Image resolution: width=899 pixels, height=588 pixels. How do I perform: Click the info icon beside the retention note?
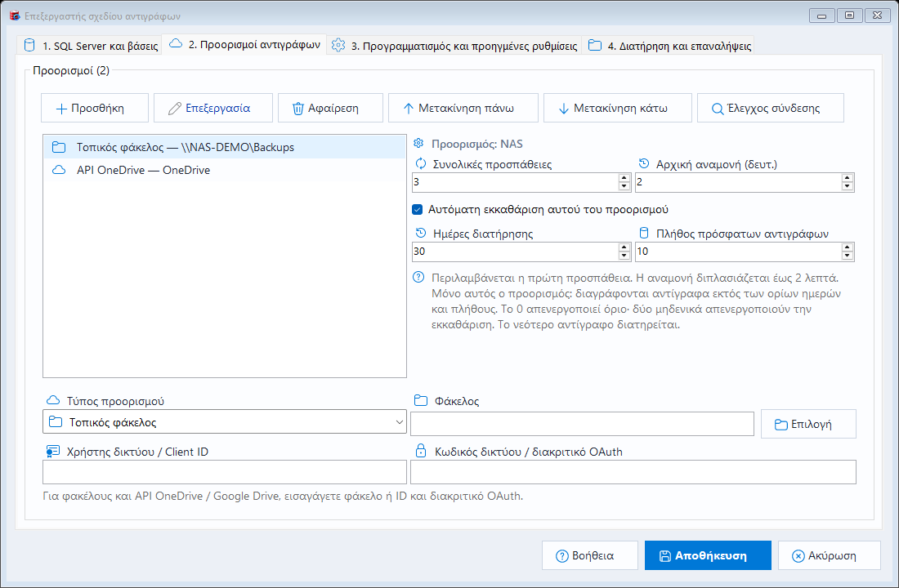[x=418, y=278]
